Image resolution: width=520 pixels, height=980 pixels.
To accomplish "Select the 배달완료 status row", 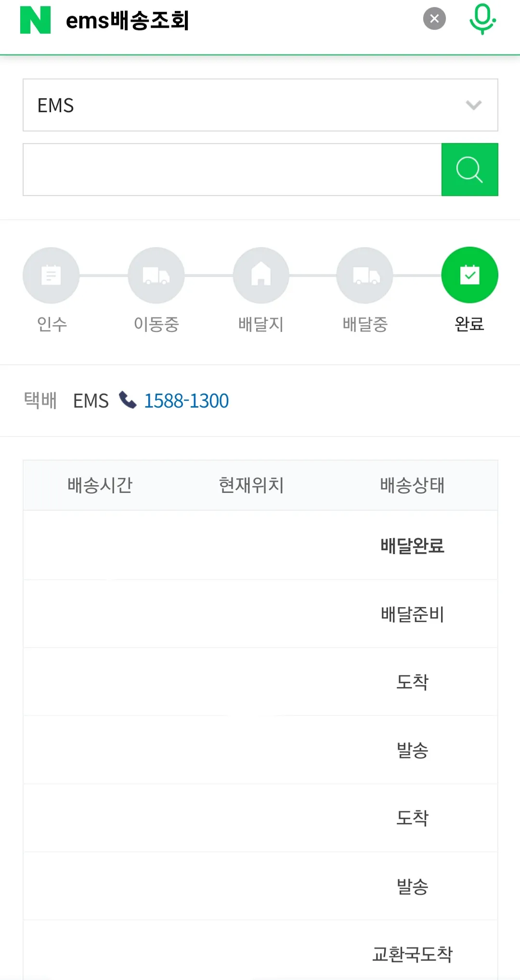I will [412, 546].
